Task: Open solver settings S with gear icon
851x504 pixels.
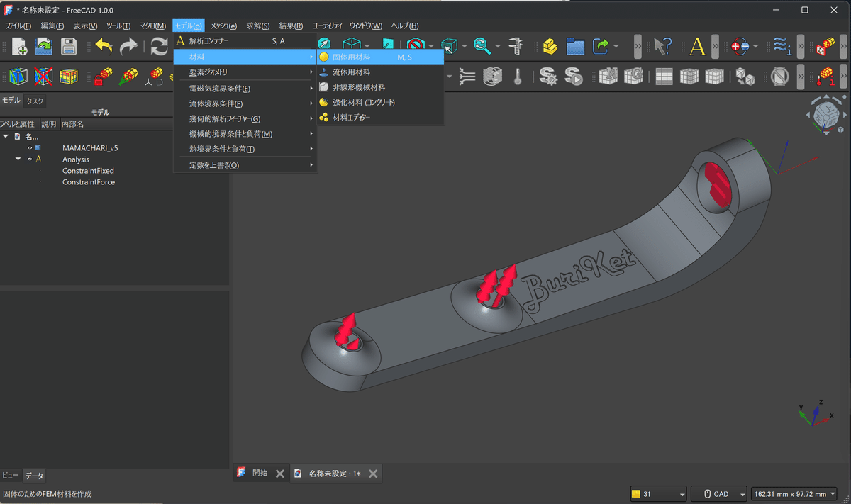Action: [x=547, y=76]
